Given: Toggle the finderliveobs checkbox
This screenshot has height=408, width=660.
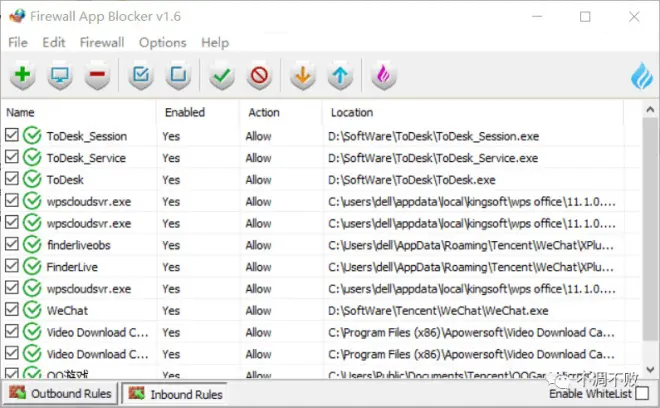Looking at the screenshot, I should click(x=12, y=244).
